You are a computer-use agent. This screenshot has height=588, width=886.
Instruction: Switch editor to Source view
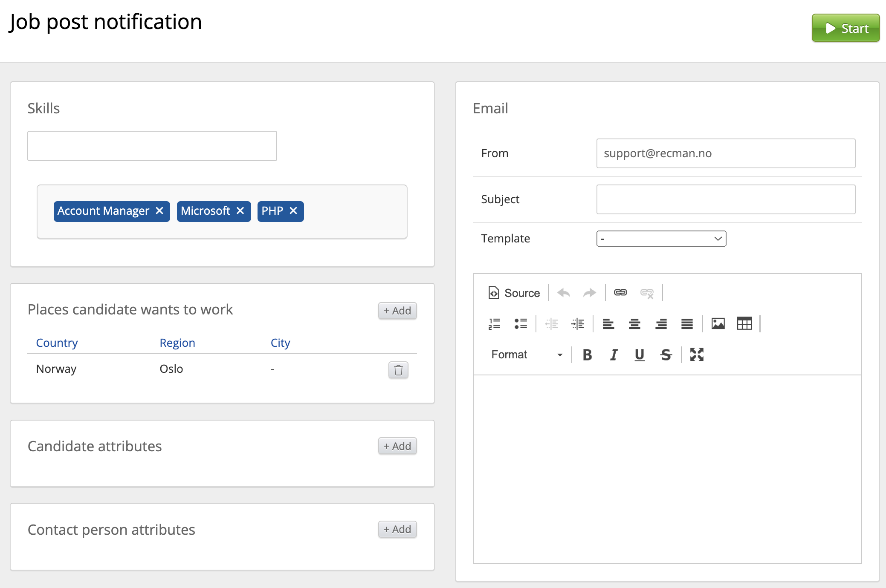[515, 293]
